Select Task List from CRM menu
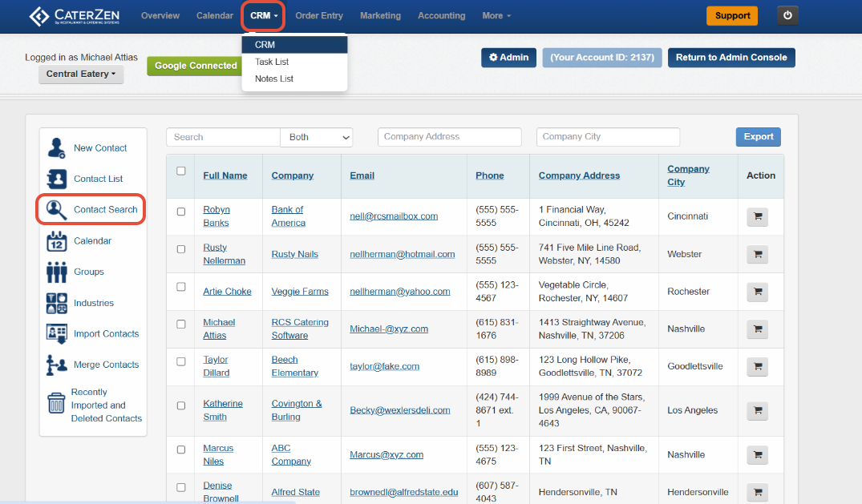 (294, 62)
